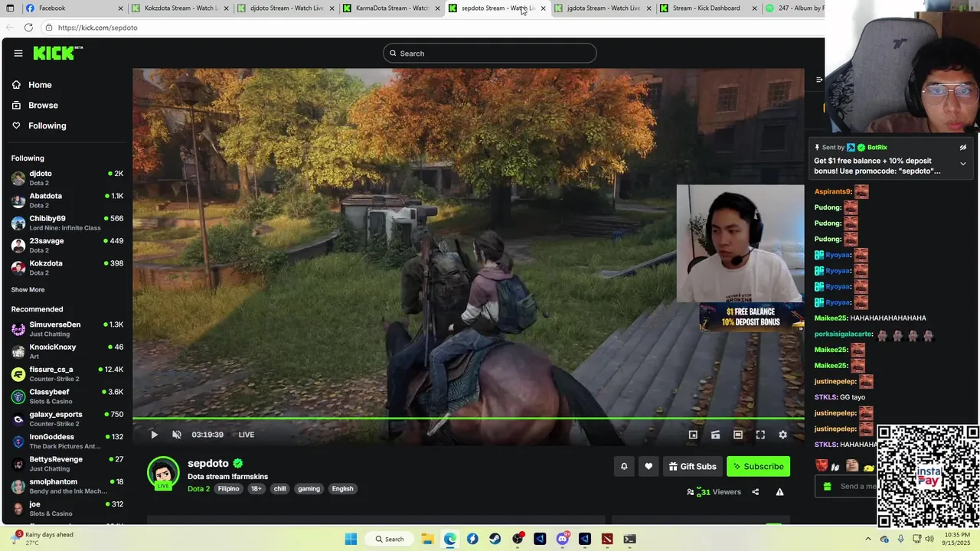The image size is (980, 551).
Task: Collapse the chat panel arrow
Action: point(819,80)
